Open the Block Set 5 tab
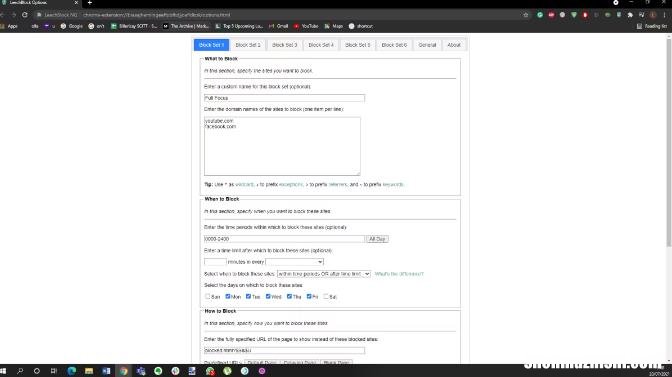The height and width of the screenshot is (377, 672). [x=357, y=45]
